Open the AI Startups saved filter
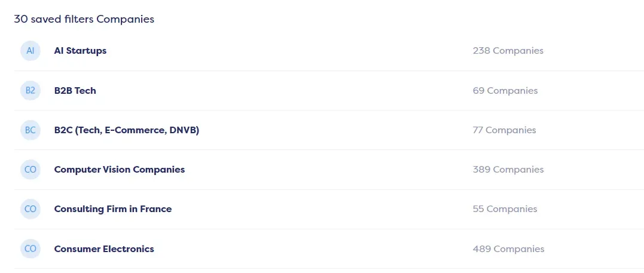The width and height of the screenshot is (644, 273). tap(80, 51)
